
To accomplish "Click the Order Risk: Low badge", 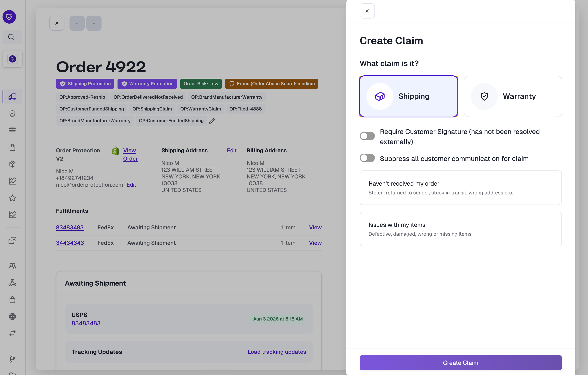I will point(201,84).
